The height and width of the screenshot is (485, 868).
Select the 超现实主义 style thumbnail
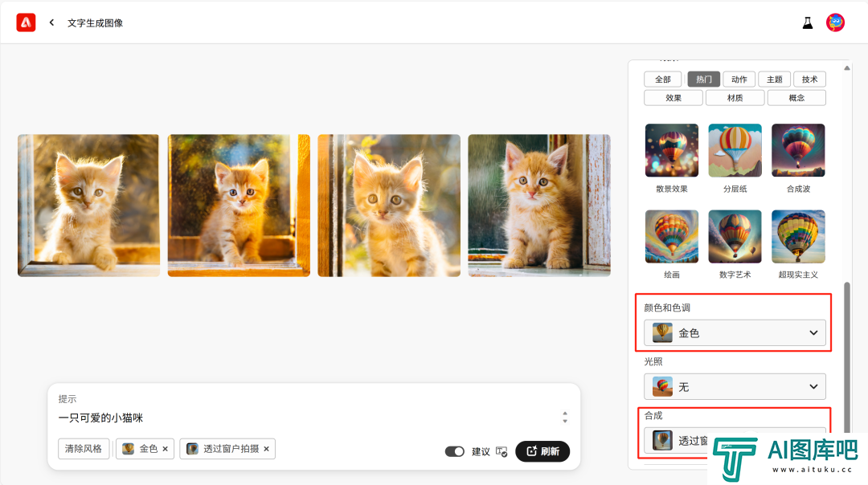tap(798, 236)
